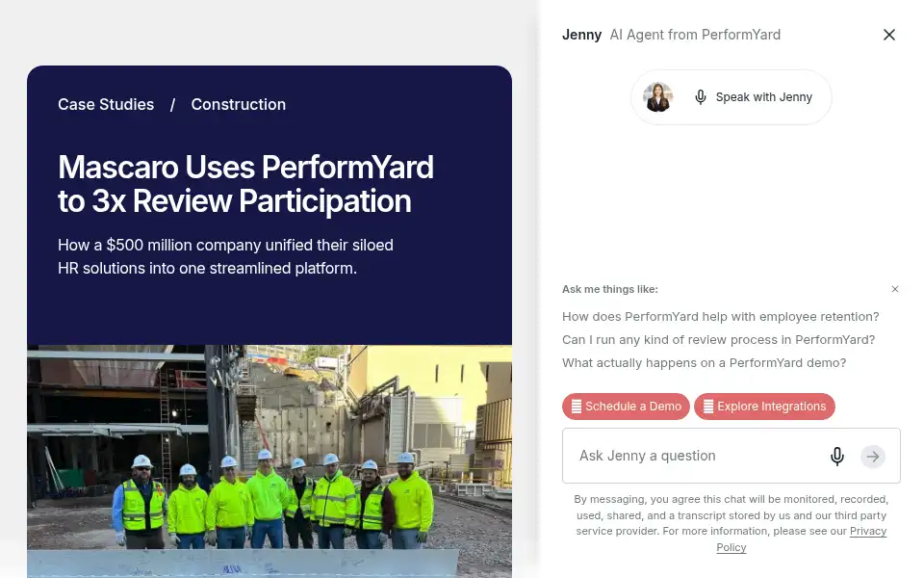Click the 'Ask me things like:' label
The width and height of the screenshot is (924, 578).
point(610,289)
